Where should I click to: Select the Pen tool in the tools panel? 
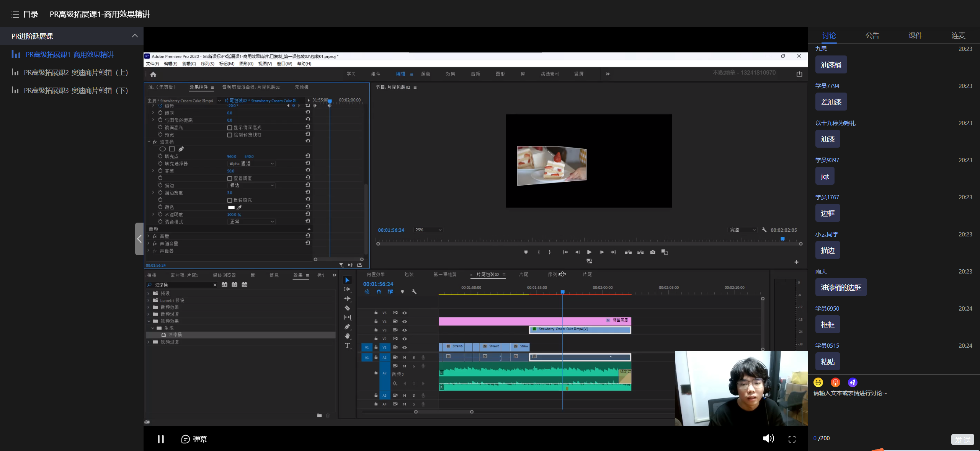coord(347,327)
